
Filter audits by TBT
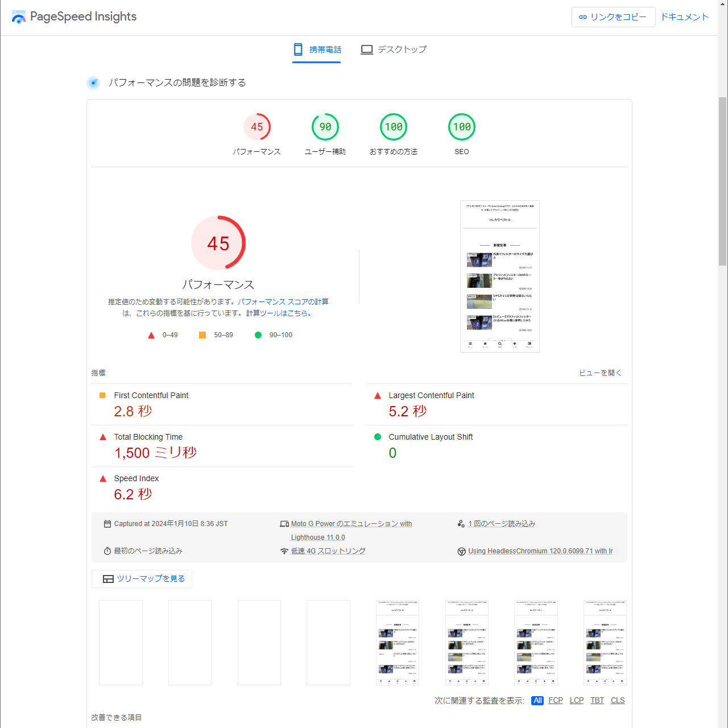point(597,701)
